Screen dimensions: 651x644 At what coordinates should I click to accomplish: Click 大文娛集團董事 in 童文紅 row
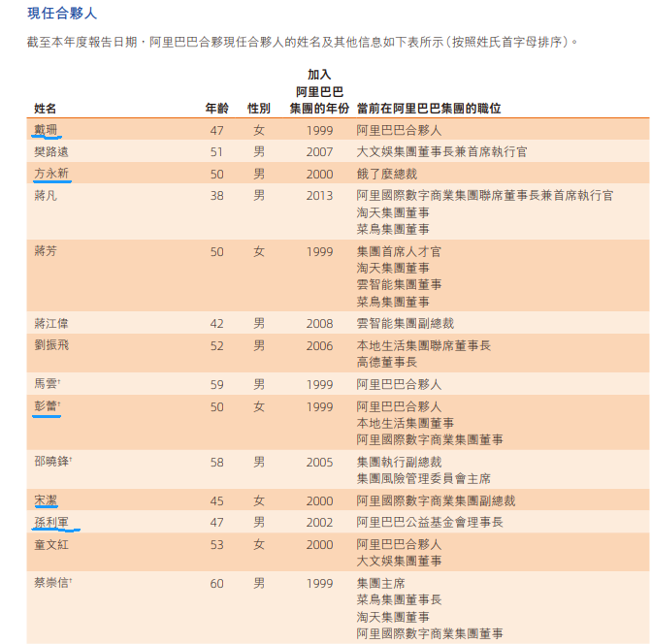point(399,562)
